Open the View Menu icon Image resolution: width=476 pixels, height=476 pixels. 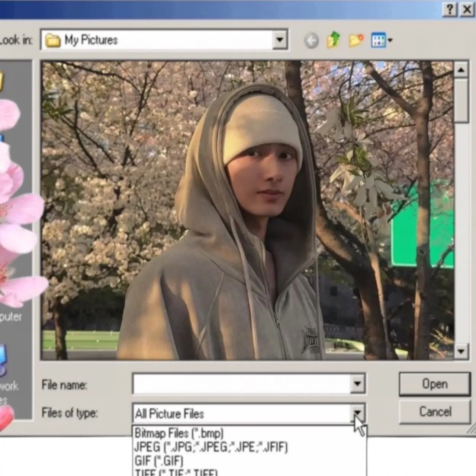coord(382,40)
